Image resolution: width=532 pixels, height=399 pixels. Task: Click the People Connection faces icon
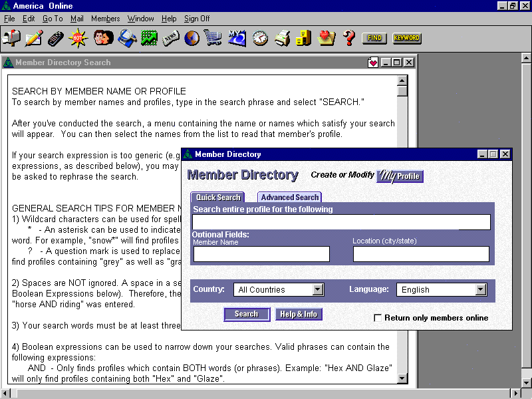(103, 38)
